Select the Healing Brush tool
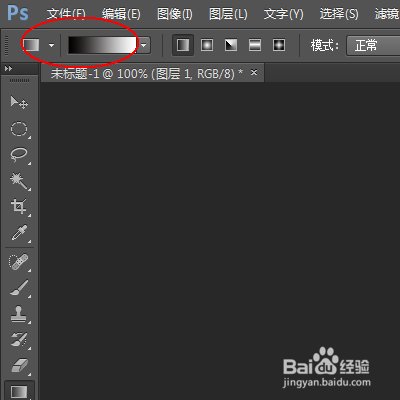 pyautogui.click(x=19, y=262)
